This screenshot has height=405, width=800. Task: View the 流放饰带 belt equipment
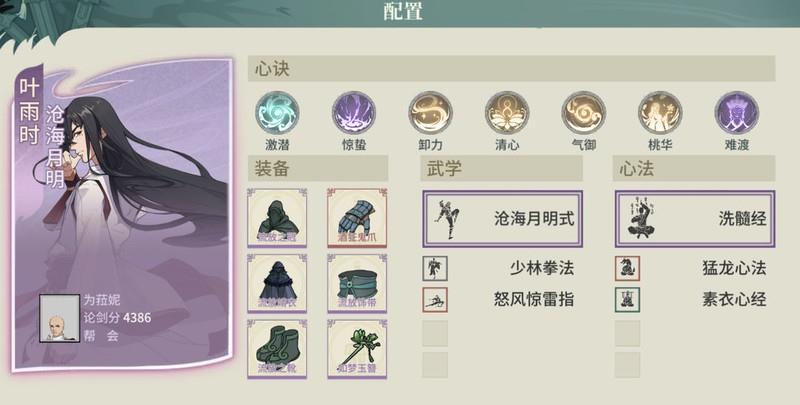(357, 284)
